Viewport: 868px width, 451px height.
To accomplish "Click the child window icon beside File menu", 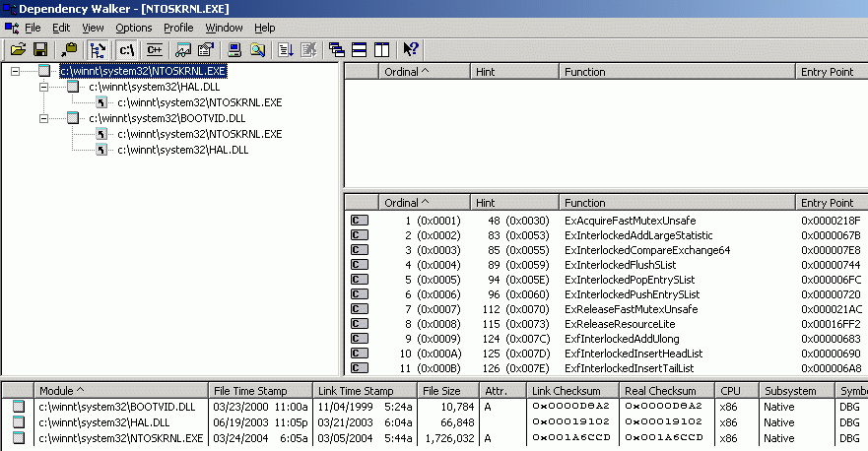I will tap(12, 28).
